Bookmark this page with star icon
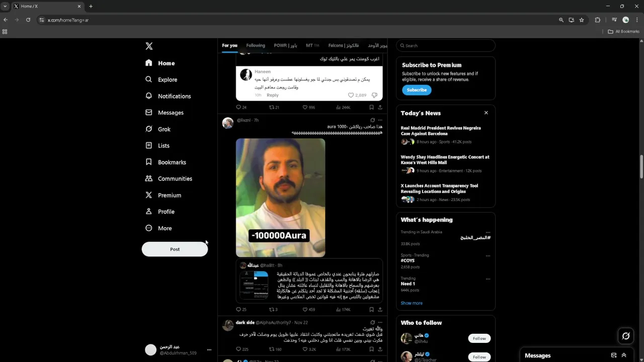Screen dimensions: 644x362 pos(582,20)
